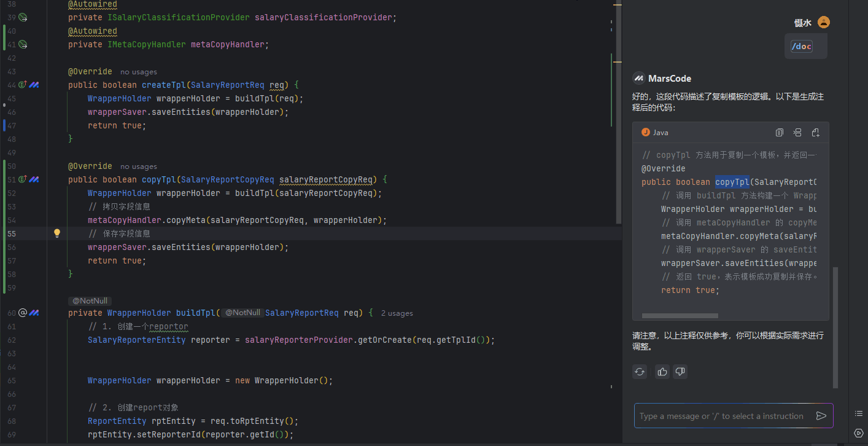Open the hexagon play tool in right sidebar
Screen dimensions: 868x446
point(859,432)
